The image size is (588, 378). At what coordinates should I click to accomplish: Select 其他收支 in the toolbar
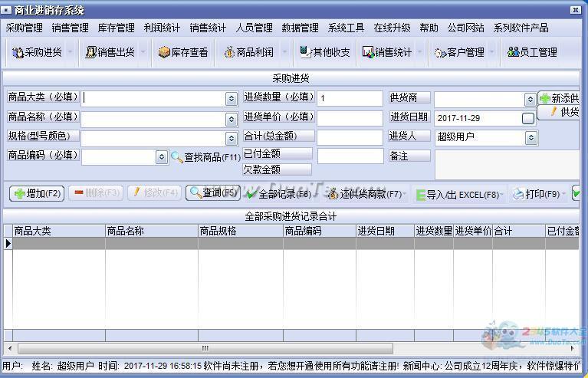[x=324, y=52]
